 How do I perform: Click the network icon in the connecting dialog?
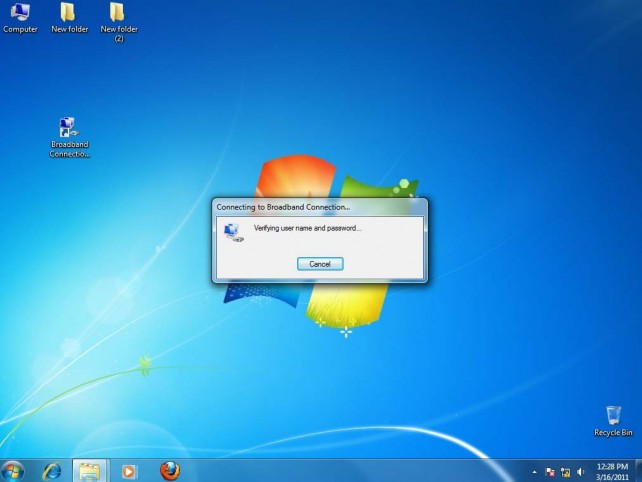pos(234,232)
